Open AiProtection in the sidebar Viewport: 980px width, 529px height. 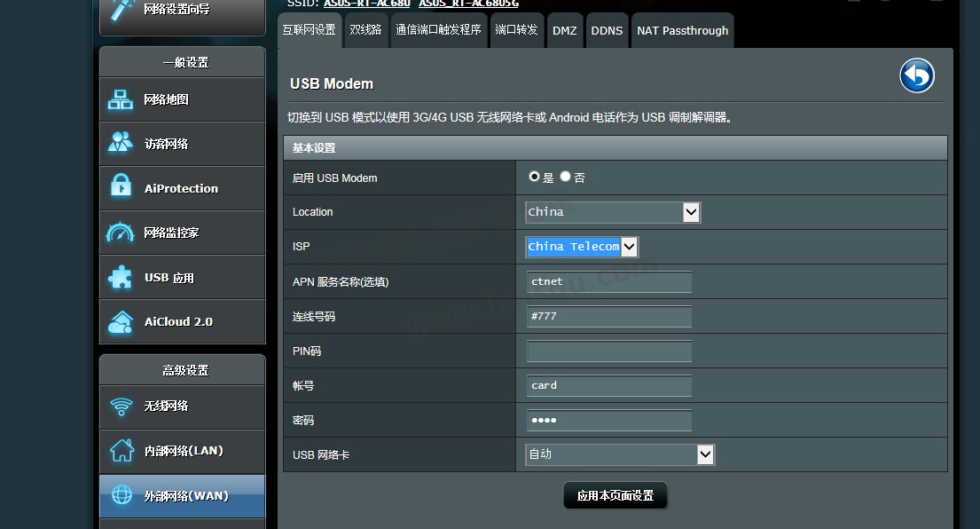click(183, 188)
